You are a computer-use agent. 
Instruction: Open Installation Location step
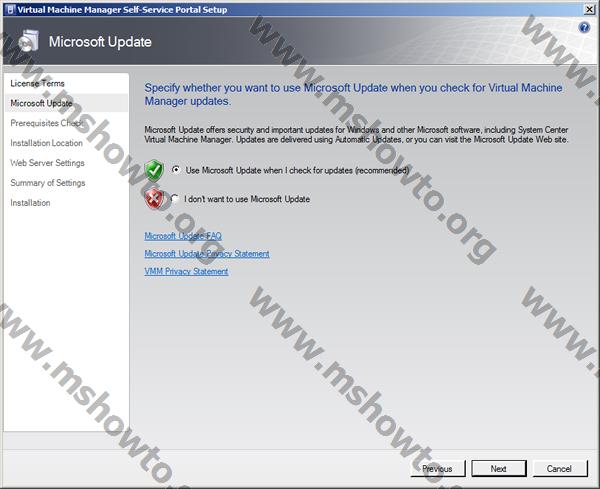pyautogui.click(x=46, y=143)
